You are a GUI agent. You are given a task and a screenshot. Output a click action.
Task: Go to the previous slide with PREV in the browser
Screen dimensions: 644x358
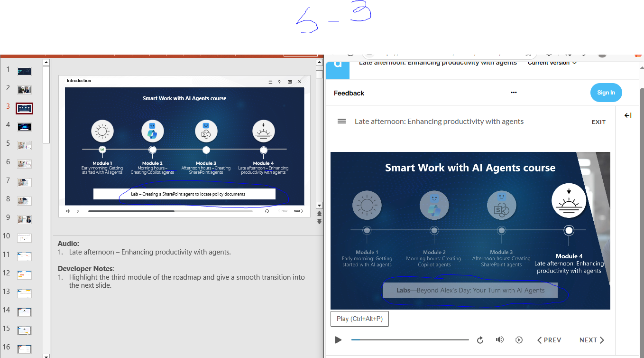(x=549, y=340)
